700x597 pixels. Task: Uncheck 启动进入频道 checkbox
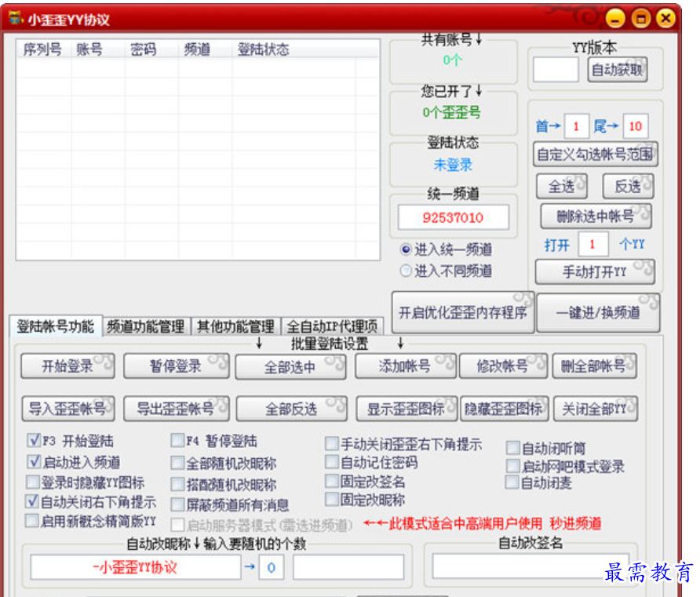[34, 461]
